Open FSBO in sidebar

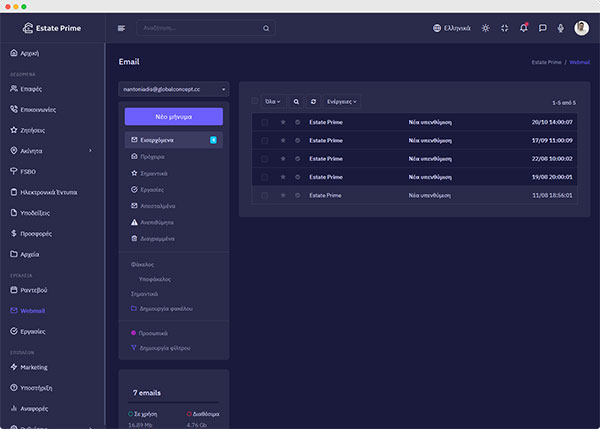23,171
